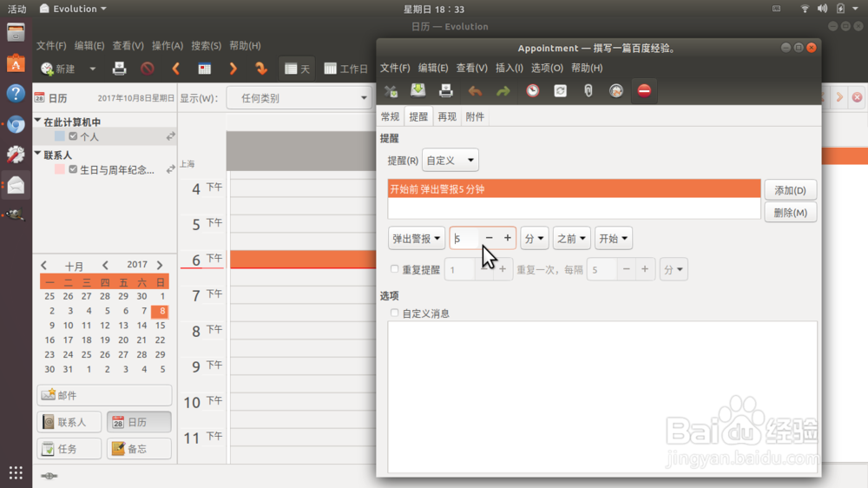
Task: Collapse the 在此计算机中 tree group
Action: (38, 122)
